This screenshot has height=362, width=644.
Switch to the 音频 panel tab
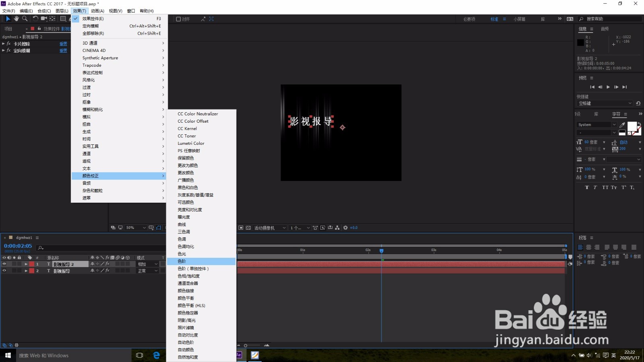(x=605, y=29)
